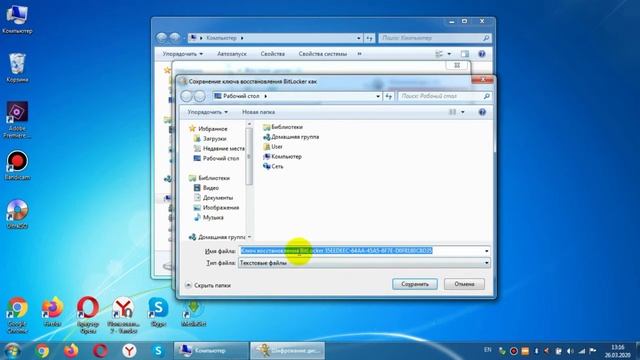Open the Google Chrome desktop shortcut
This screenshot has width=640, height=360.
tap(17, 315)
